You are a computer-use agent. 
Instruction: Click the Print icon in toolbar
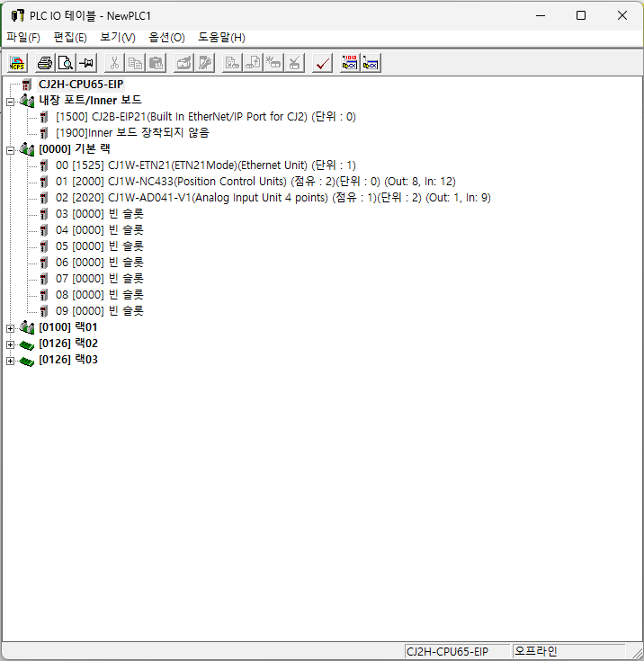(45, 63)
